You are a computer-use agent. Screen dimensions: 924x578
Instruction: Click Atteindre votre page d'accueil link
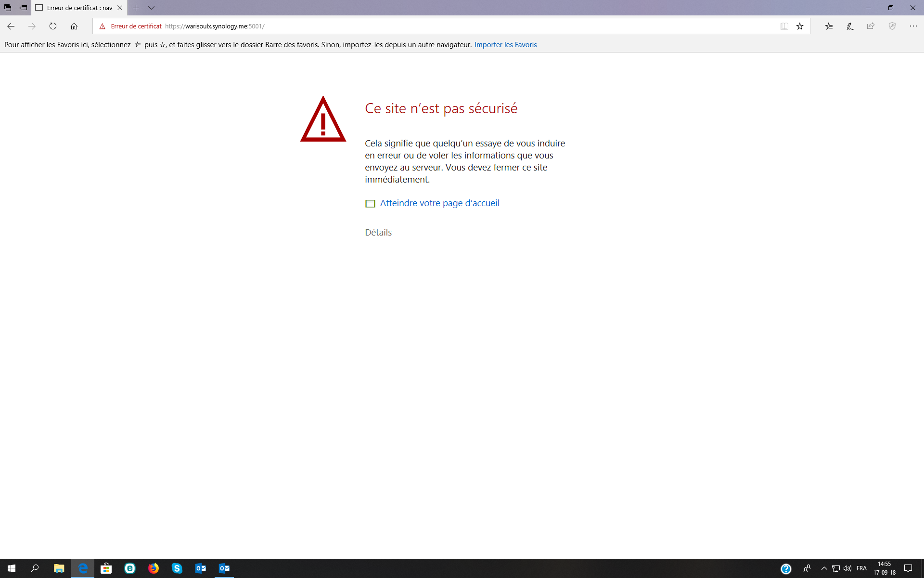click(439, 203)
